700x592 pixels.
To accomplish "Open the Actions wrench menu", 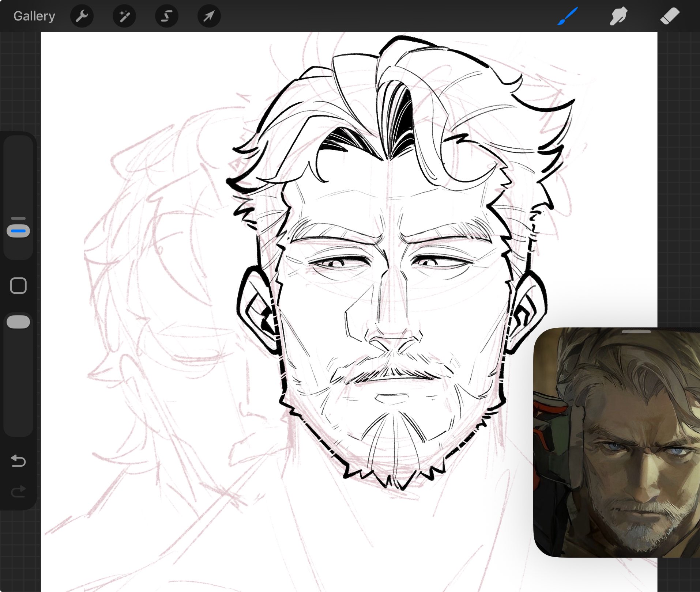I will [82, 16].
